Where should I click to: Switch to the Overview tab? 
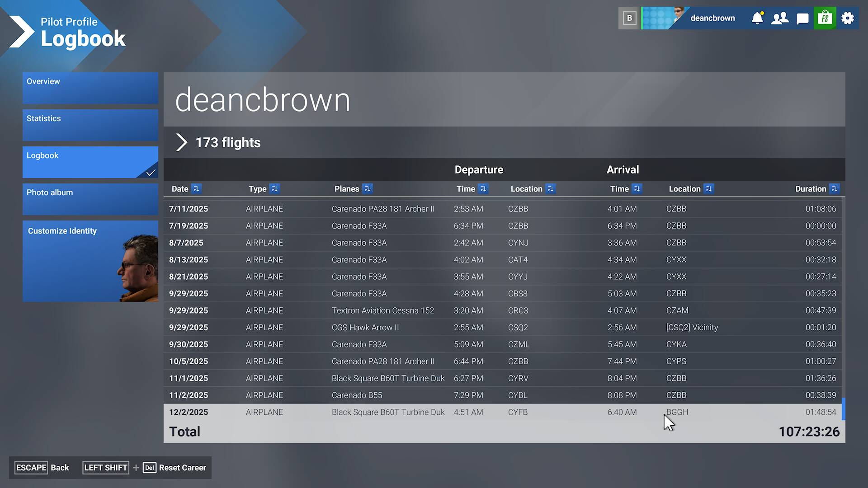coord(90,88)
